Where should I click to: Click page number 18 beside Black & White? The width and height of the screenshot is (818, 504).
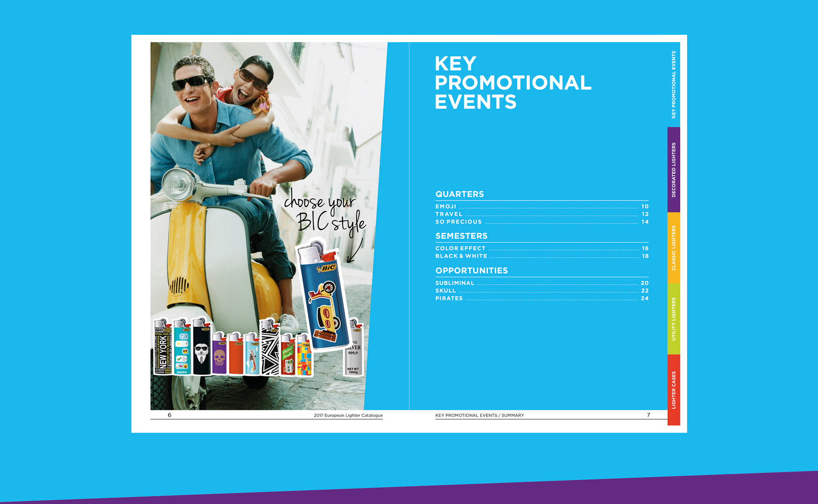coord(645,256)
